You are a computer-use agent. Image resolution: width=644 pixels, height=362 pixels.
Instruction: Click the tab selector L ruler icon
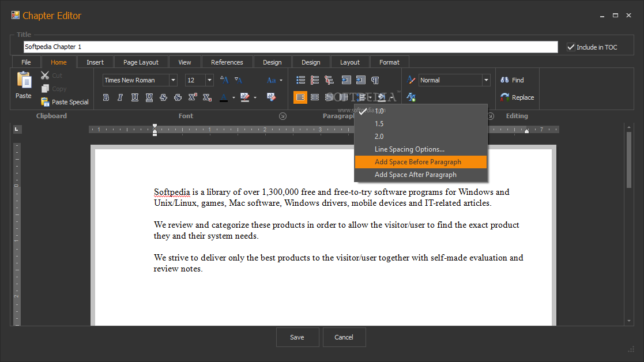click(16, 129)
